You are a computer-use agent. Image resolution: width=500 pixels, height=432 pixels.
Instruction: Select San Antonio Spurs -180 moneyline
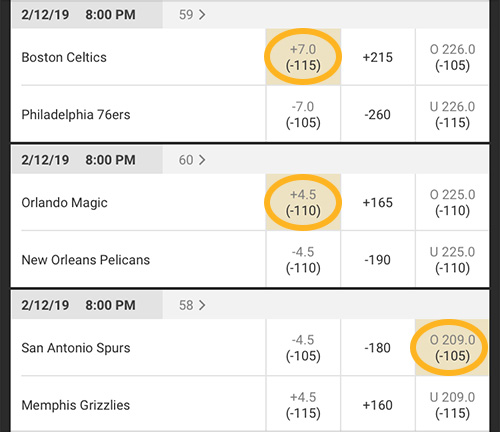coord(378,347)
